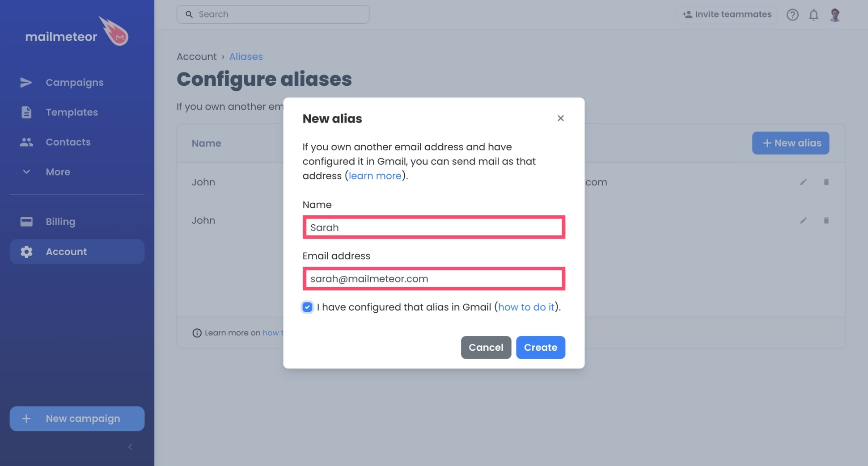Click the alias Name input field
This screenshot has width=868, height=466.
click(434, 227)
